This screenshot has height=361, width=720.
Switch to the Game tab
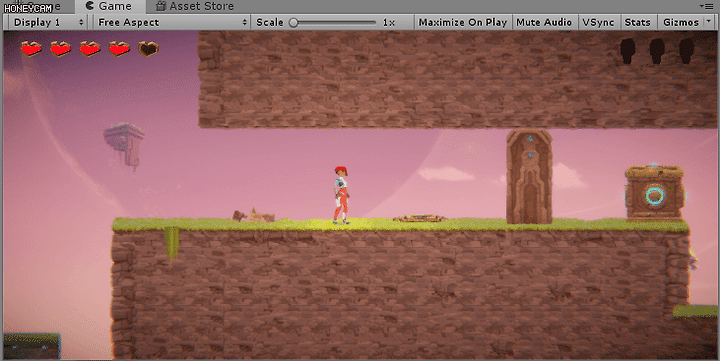tap(110, 6)
